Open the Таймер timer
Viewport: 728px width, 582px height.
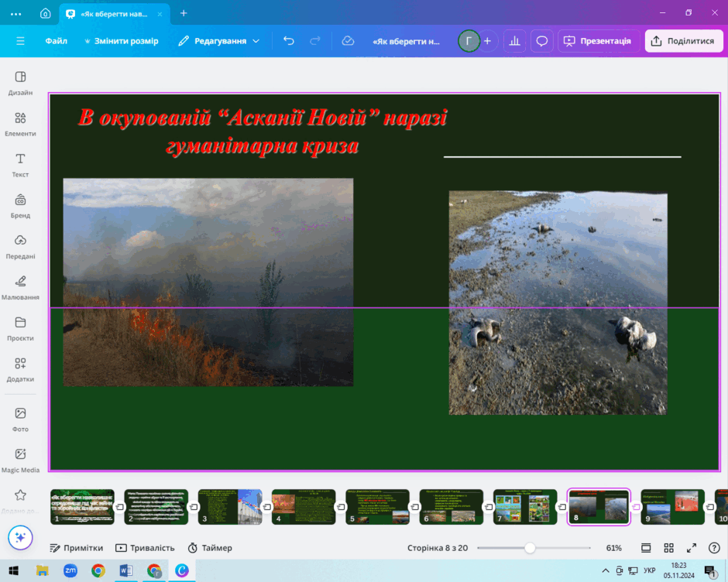pos(210,548)
